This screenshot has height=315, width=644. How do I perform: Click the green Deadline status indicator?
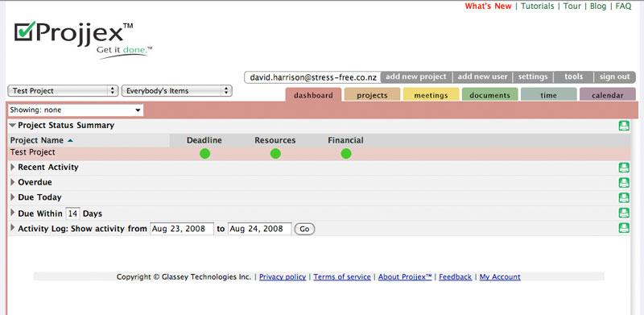[204, 154]
